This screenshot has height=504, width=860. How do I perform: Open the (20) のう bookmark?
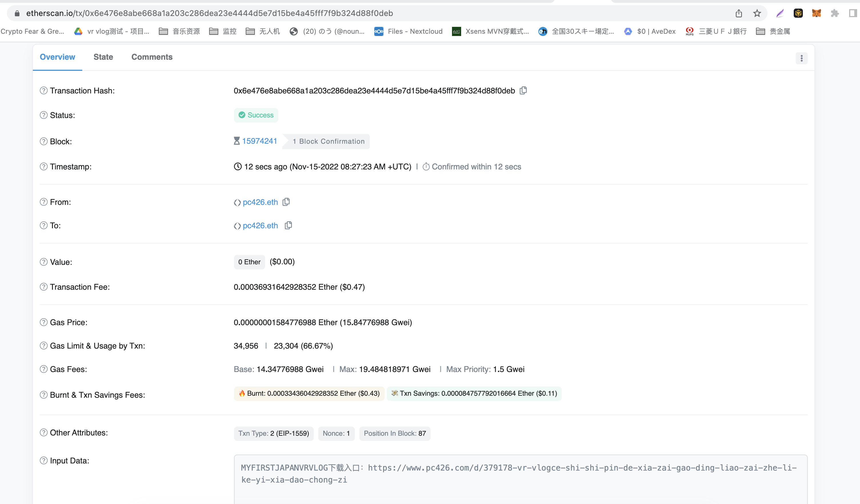coord(327,31)
